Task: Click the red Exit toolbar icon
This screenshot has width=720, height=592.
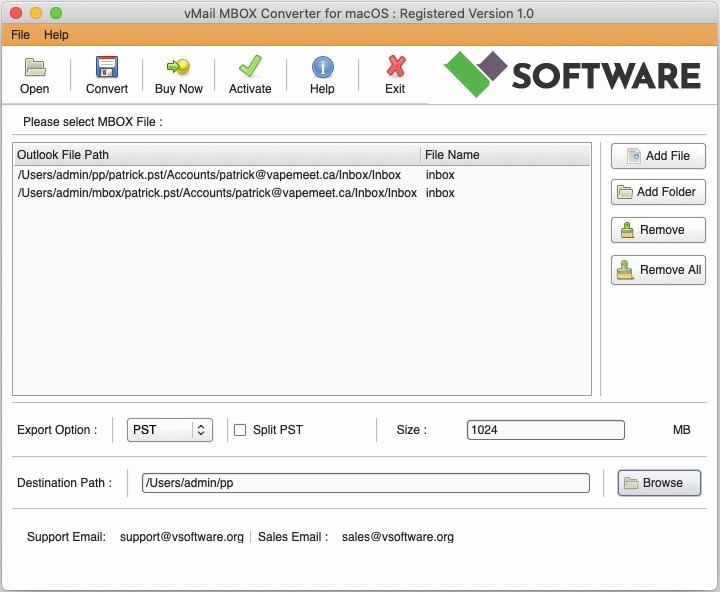Action: pos(395,68)
